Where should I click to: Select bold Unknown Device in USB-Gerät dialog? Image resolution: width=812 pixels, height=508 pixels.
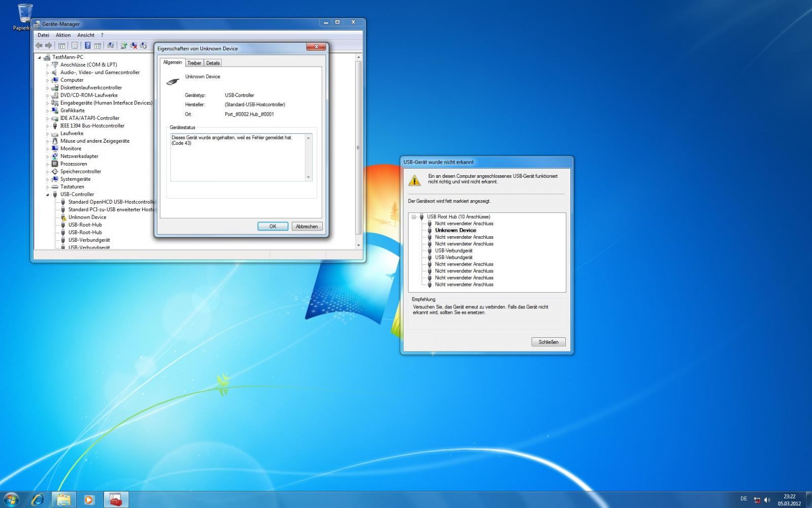click(455, 230)
